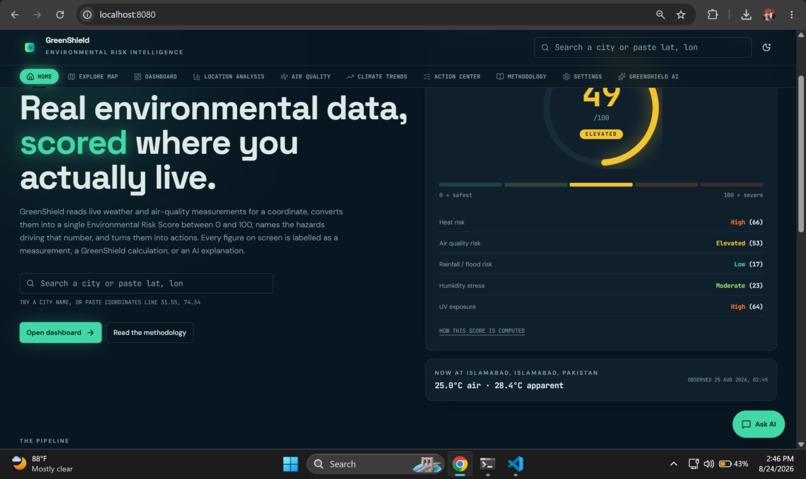Click the Air quality risk row

[x=601, y=243]
